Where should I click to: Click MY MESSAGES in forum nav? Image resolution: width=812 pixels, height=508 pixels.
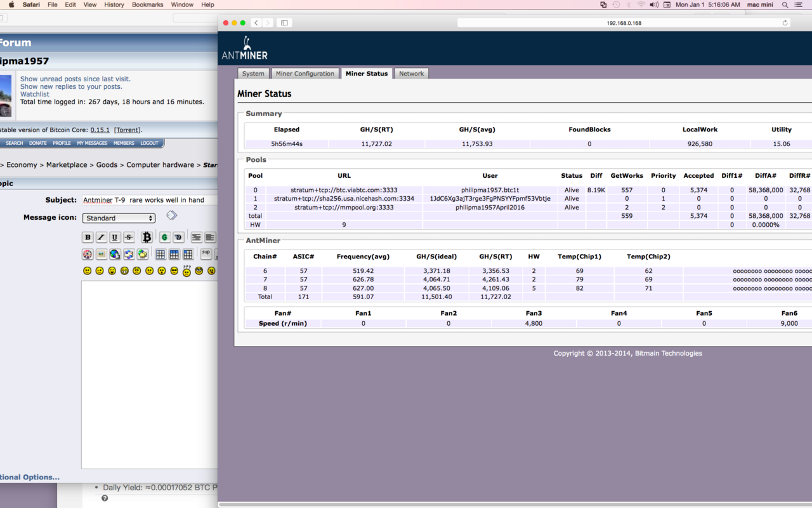[x=92, y=143]
